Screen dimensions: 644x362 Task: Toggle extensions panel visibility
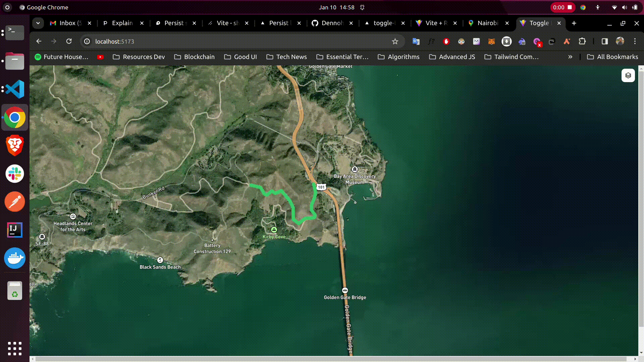(x=583, y=41)
